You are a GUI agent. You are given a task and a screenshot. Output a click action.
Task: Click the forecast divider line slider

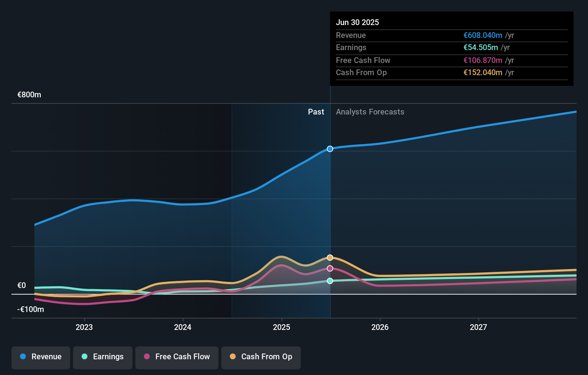pos(330,200)
